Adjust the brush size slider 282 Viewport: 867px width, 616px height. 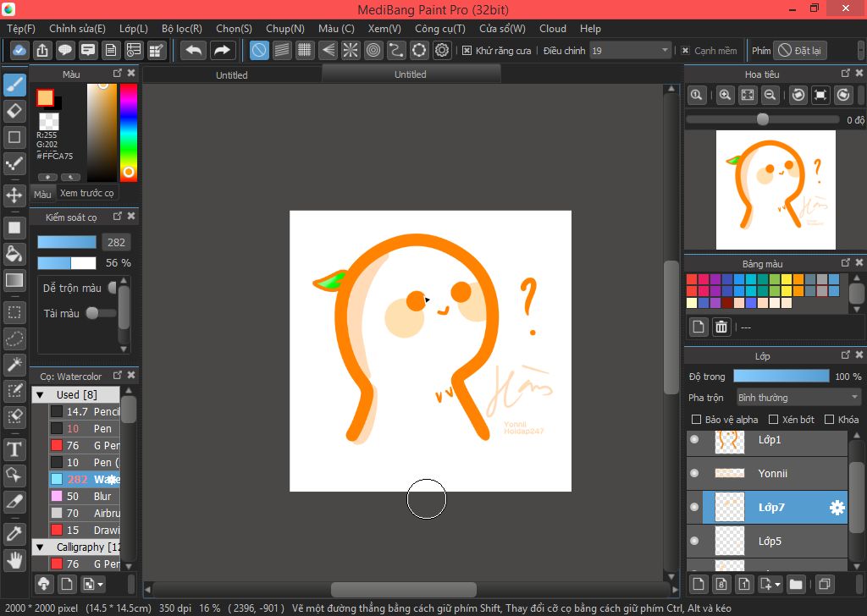click(67, 242)
